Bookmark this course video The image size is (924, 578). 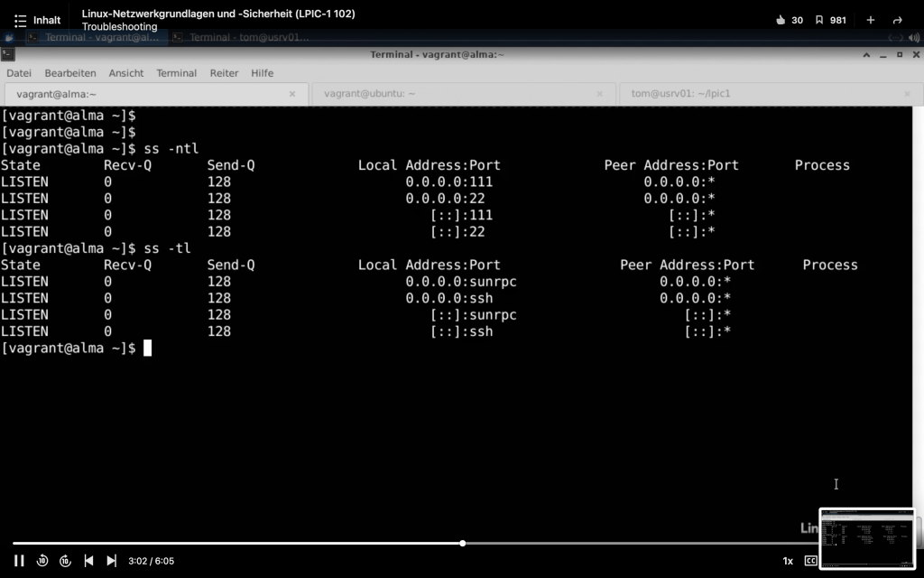point(819,20)
